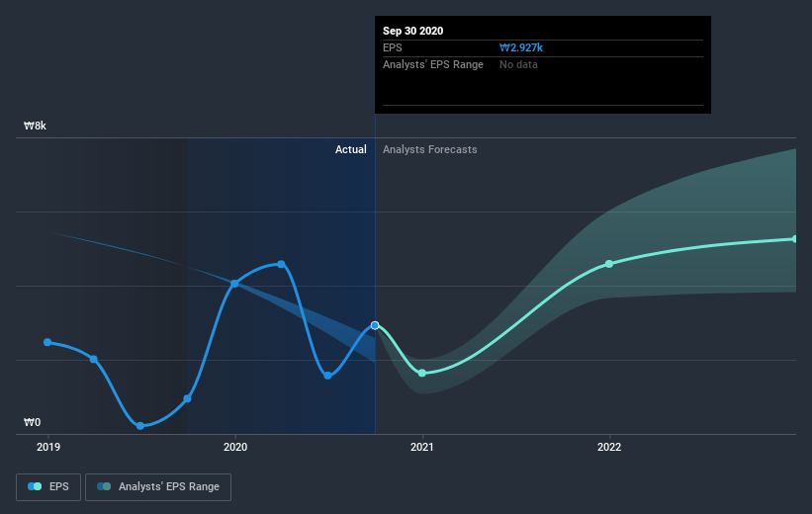Click the EPS legend color pill icon
This screenshot has width=812, height=514.
[x=35, y=486]
